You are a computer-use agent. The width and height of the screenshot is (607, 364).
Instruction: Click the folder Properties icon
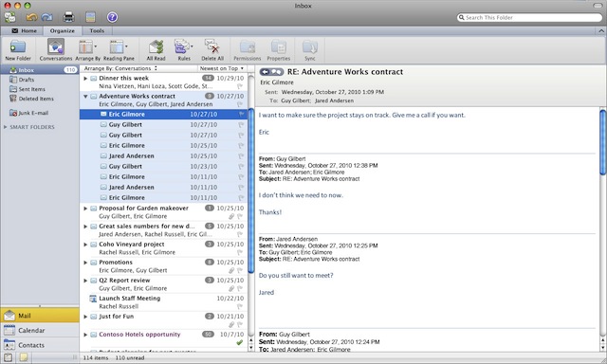(x=278, y=50)
